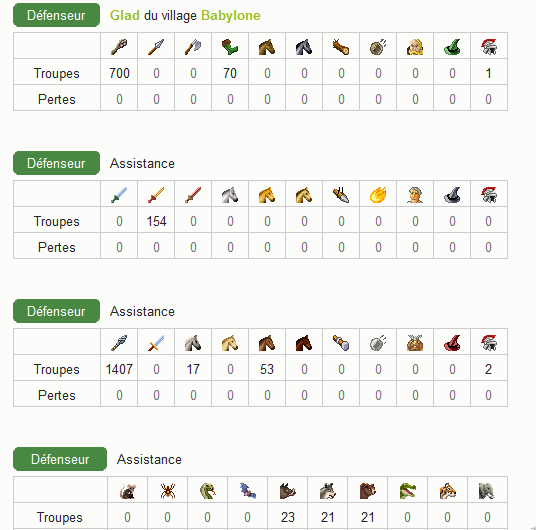Screen dimensions: 536x530
Task: Click the crocodile animal icon
Action: pos(407,491)
